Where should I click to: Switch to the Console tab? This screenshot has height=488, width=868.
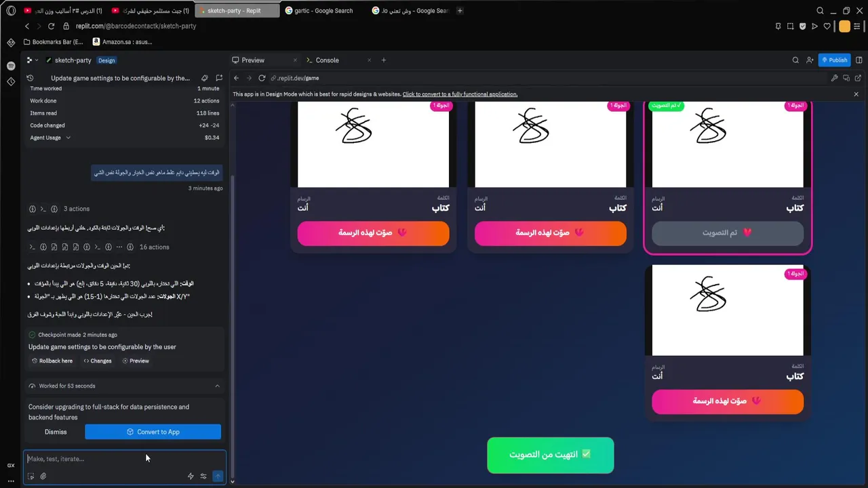(327, 60)
